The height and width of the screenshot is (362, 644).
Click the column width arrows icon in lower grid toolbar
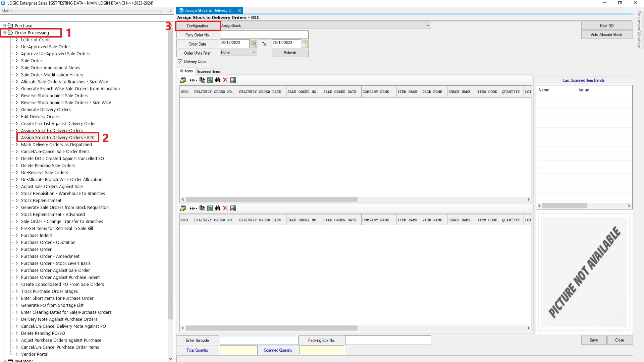coord(193,208)
